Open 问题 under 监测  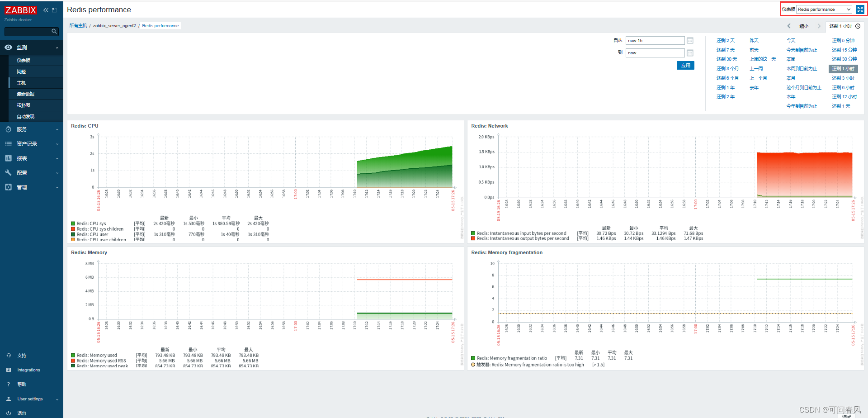[x=21, y=71]
